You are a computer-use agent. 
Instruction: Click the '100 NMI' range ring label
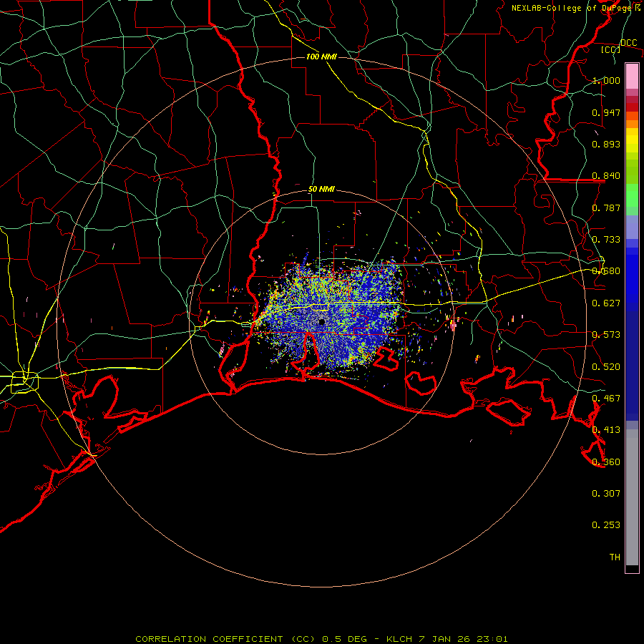pos(321,57)
